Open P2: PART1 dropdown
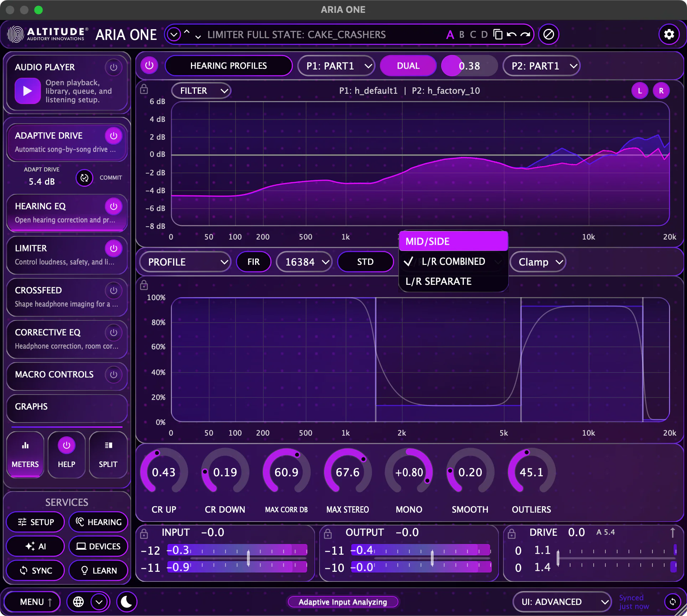The image size is (687, 616). [x=541, y=66]
